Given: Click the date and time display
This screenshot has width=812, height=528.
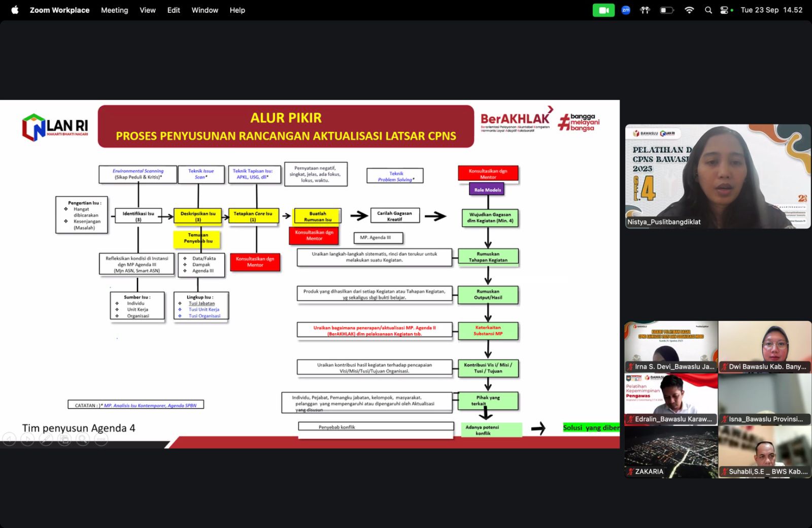Looking at the screenshot, I should pos(771,10).
